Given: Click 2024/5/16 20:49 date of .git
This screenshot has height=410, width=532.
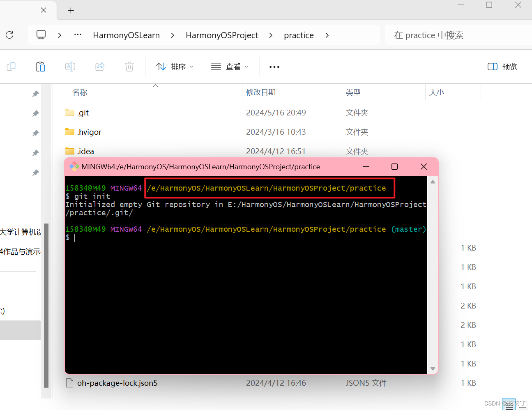Looking at the screenshot, I should 276,113.
